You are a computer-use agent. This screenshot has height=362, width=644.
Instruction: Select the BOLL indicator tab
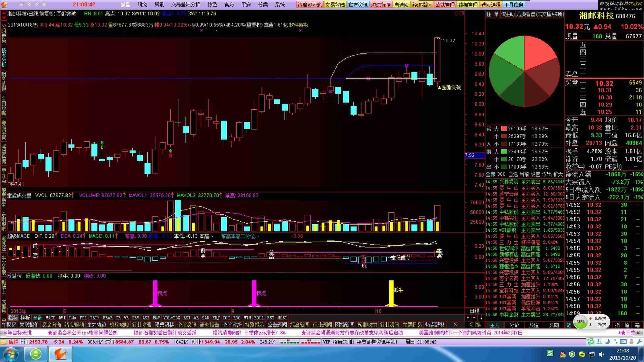pos(259,318)
